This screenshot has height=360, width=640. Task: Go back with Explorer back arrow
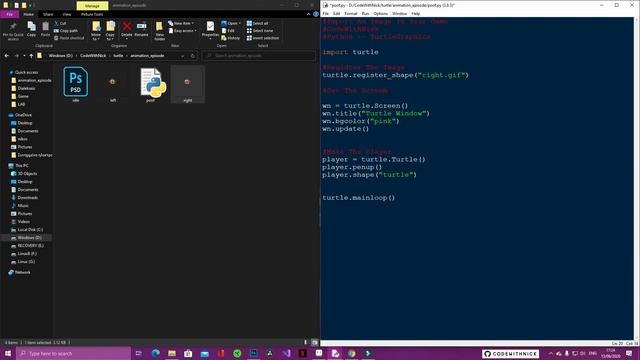pos(7,56)
